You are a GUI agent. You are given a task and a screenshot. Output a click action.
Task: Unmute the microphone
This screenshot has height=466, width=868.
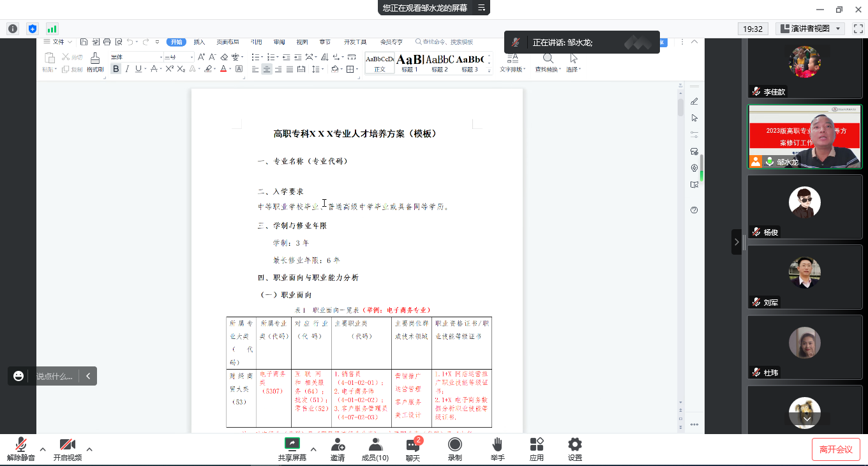click(21, 445)
